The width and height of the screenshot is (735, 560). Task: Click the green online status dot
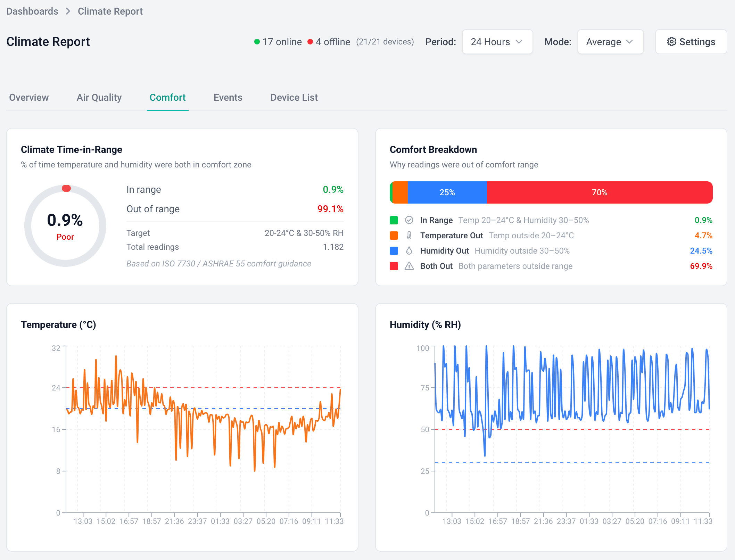(257, 42)
